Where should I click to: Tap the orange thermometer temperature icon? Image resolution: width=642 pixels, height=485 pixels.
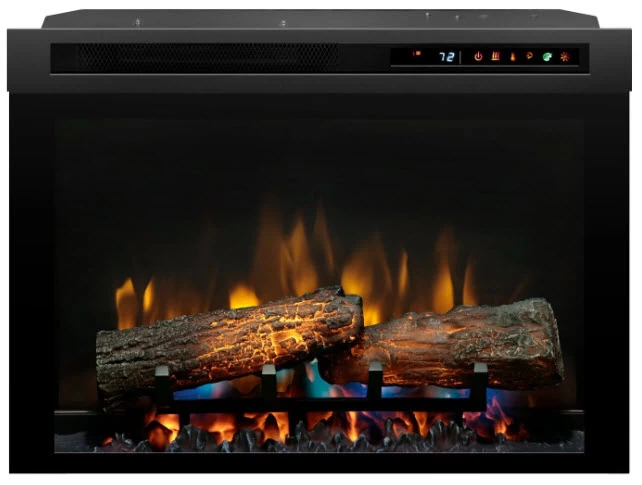tap(512, 57)
